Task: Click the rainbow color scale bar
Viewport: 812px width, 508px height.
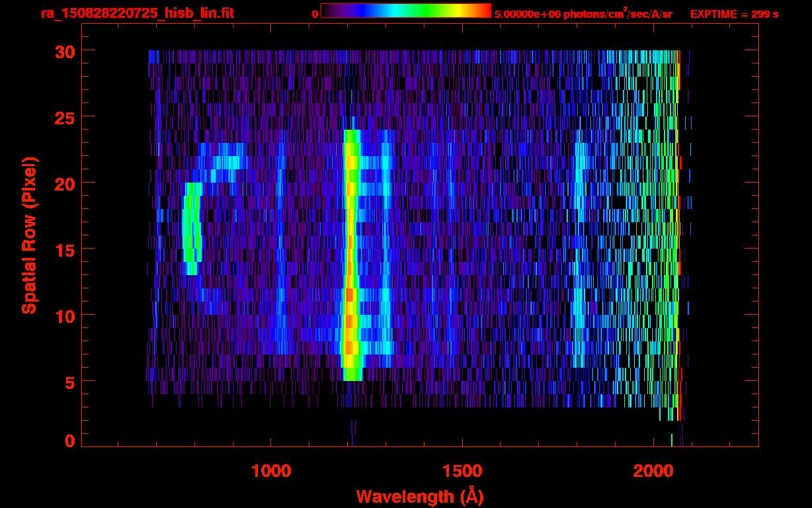Action: tap(406, 11)
